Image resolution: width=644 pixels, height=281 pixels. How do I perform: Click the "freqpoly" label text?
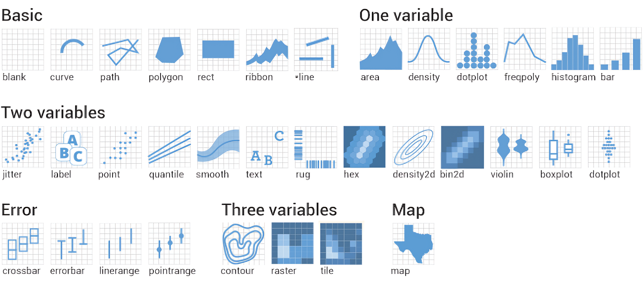522,77
